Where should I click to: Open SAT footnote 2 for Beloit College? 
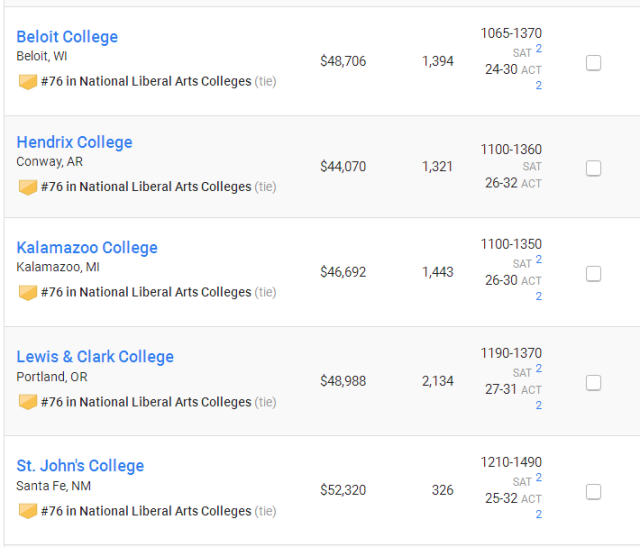[539, 49]
